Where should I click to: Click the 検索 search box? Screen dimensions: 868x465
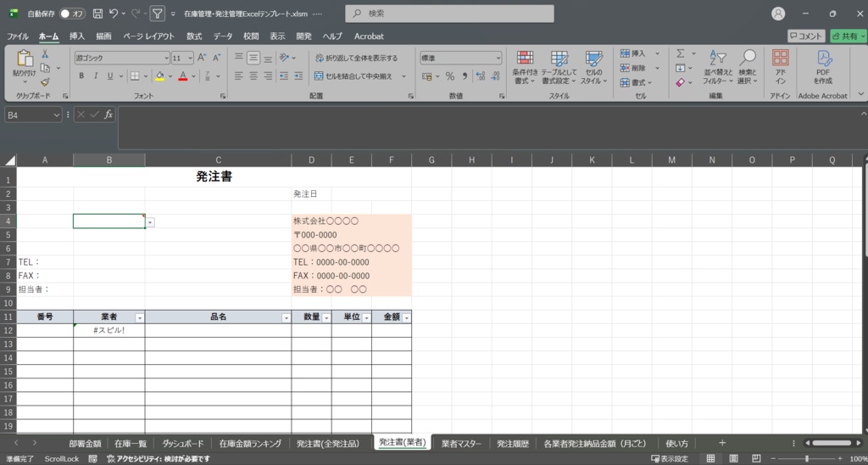[449, 14]
